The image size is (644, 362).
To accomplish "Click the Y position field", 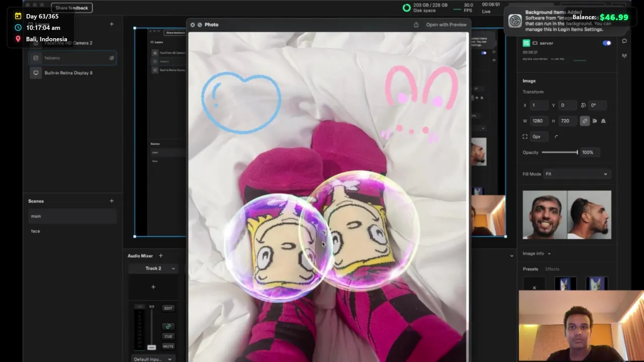I will (568, 105).
